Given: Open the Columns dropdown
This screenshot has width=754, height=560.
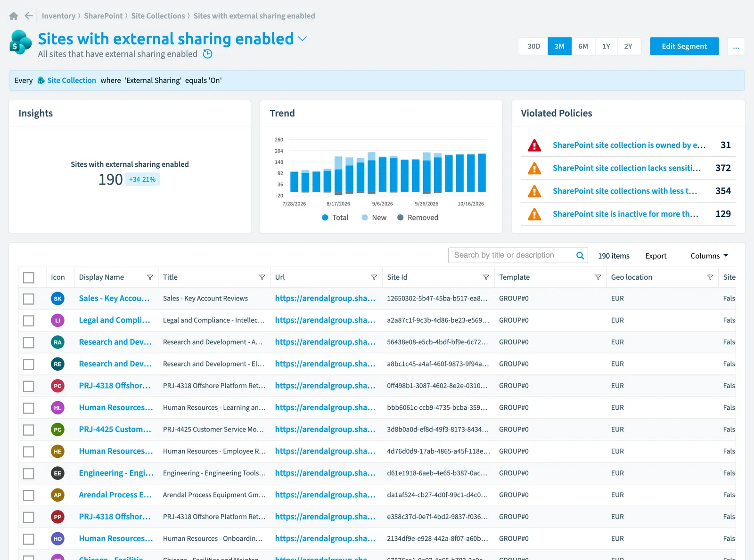Looking at the screenshot, I should [x=709, y=256].
